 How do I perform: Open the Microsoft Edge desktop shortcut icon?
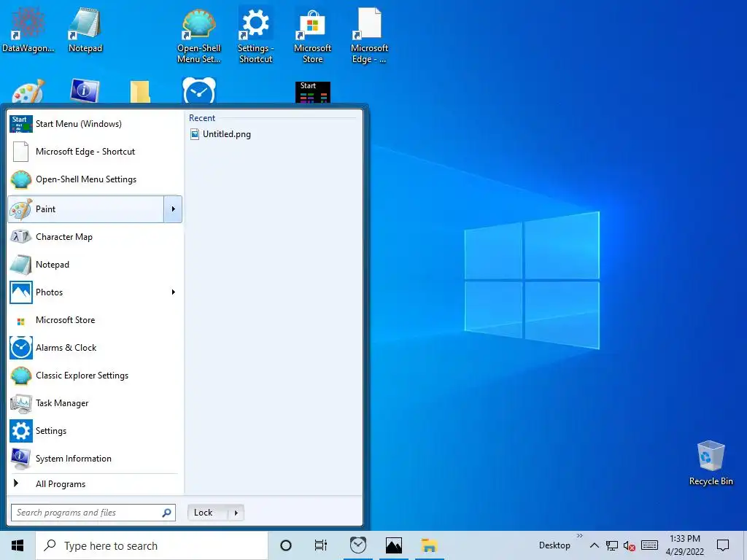pos(369,34)
